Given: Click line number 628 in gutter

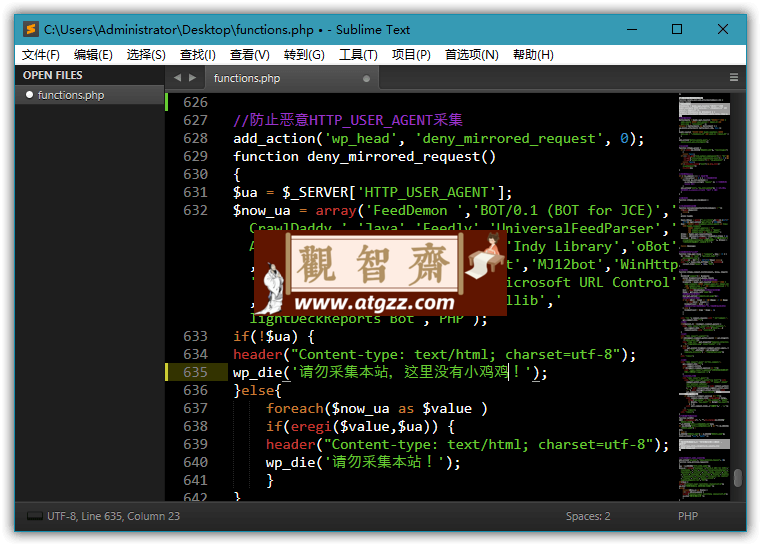Looking at the screenshot, I should click(x=195, y=138).
